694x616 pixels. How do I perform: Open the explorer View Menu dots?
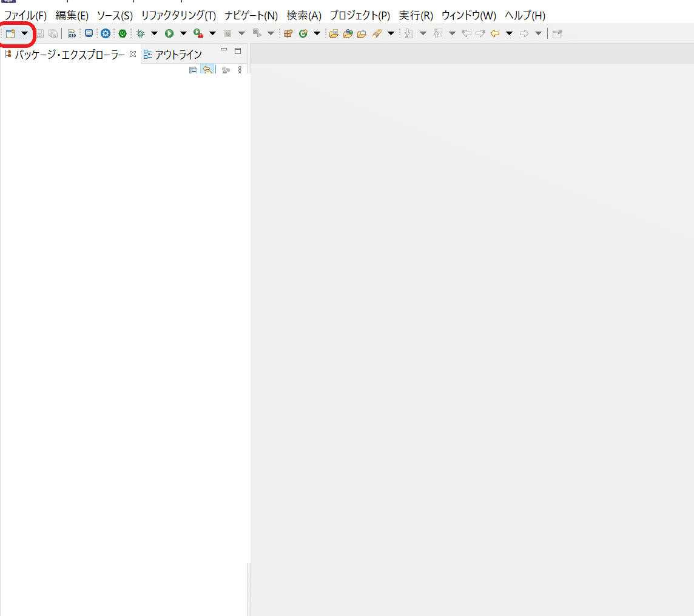[x=240, y=70]
